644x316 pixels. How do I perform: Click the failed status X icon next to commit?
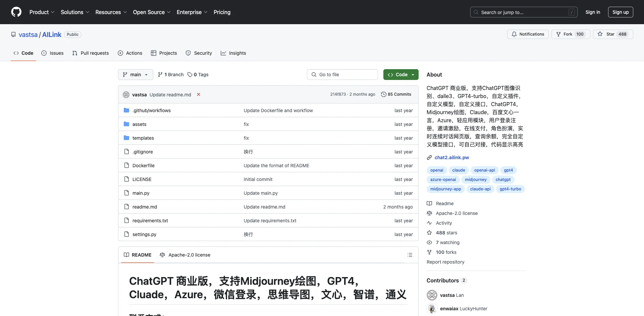point(199,94)
